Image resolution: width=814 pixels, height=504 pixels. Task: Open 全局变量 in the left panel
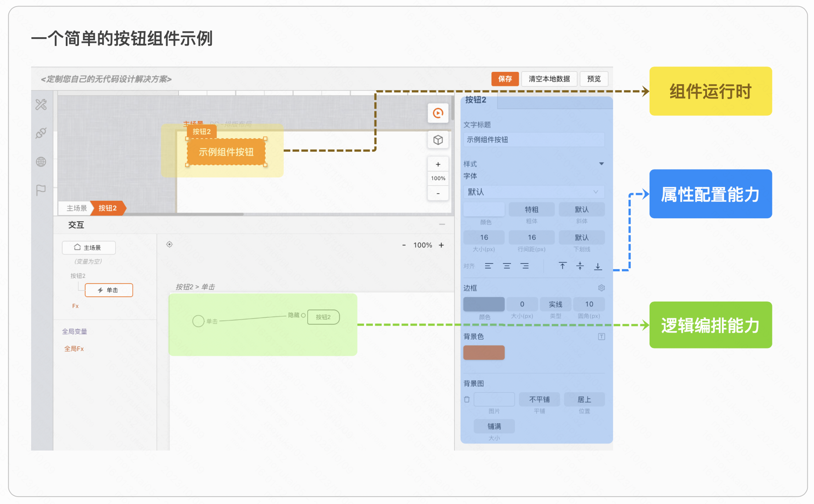click(75, 331)
